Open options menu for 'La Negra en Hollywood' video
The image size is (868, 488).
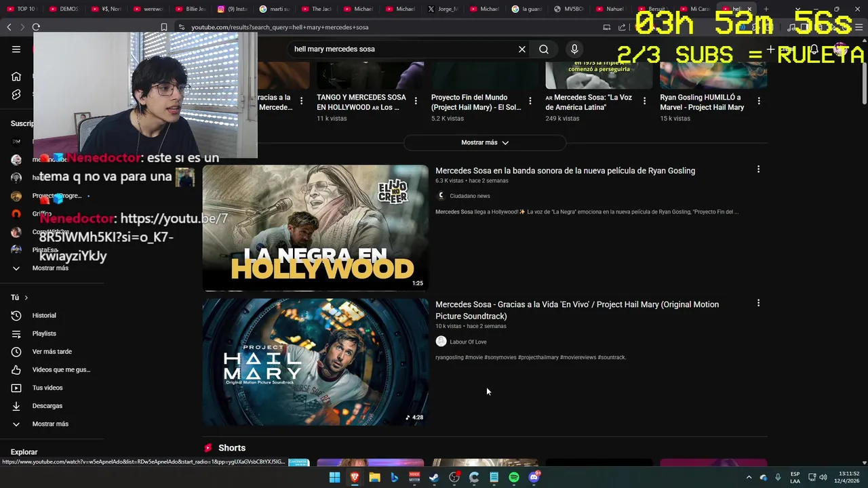pos(758,169)
